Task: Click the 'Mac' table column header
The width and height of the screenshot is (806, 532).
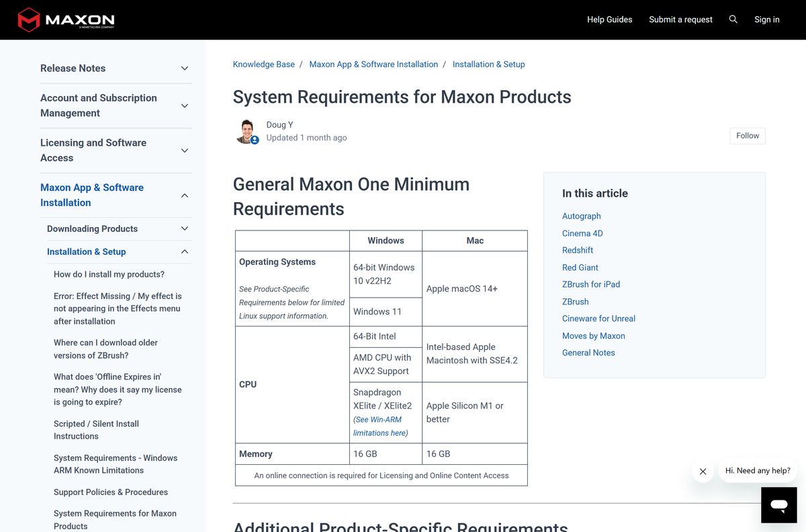Action: click(475, 240)
